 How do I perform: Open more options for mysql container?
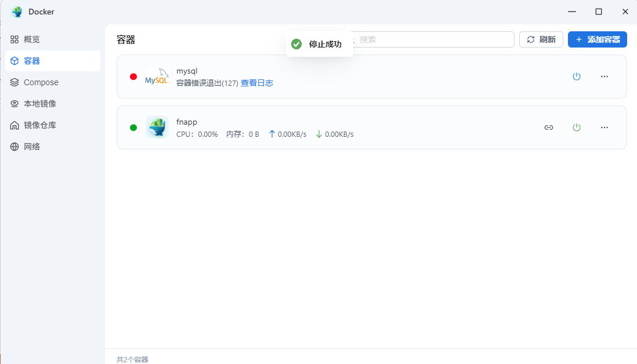[605, 77]
